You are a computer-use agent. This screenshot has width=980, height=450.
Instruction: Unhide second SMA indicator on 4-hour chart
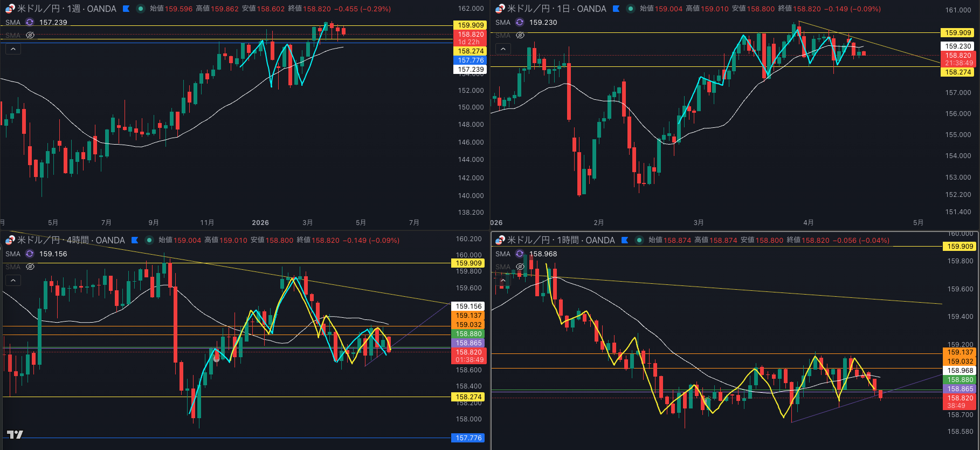(x=30, y=267)
